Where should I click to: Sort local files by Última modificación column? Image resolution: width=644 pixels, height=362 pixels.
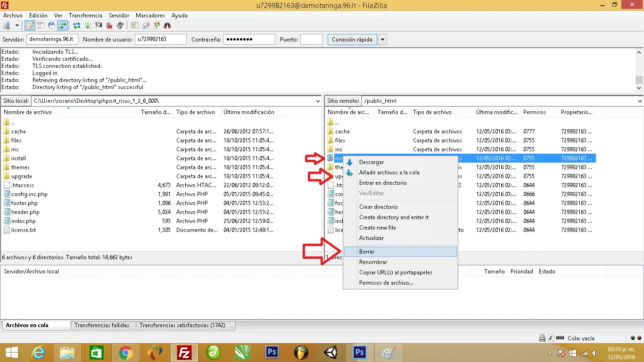point(249,112)
